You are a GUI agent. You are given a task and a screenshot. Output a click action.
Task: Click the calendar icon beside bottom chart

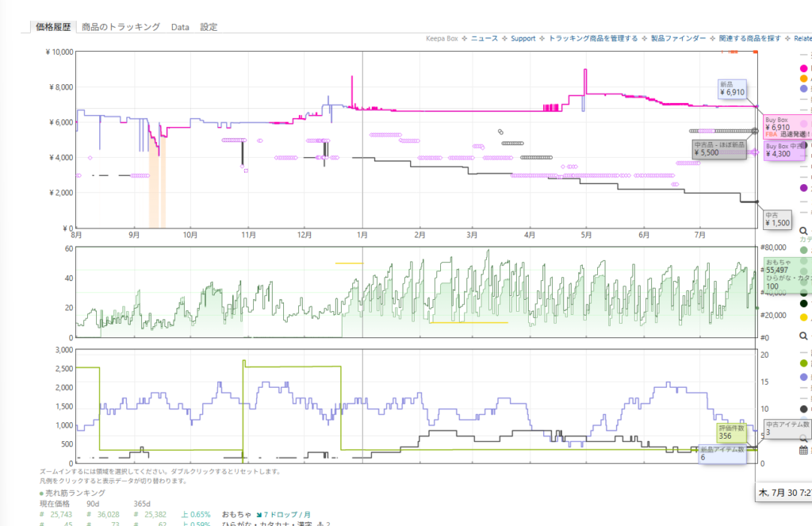(804, 450)
